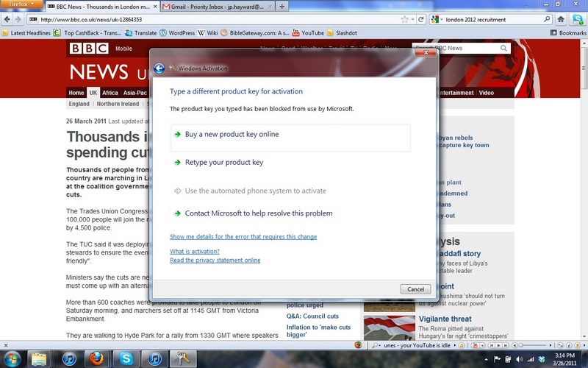
Task: Open the orange Firefox menu button
Action: click(x=22, y=5)
